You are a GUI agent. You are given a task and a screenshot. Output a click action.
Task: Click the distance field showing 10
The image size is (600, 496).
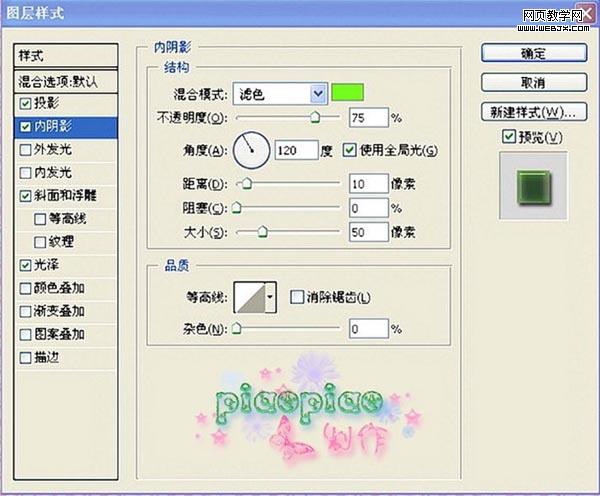368,184
